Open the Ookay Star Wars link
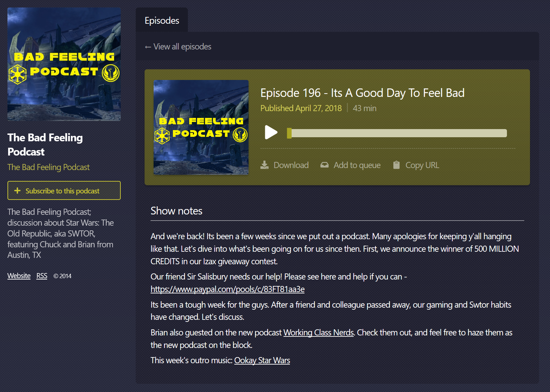The width and height of the screenshot is (550, 392). point(262,360)
